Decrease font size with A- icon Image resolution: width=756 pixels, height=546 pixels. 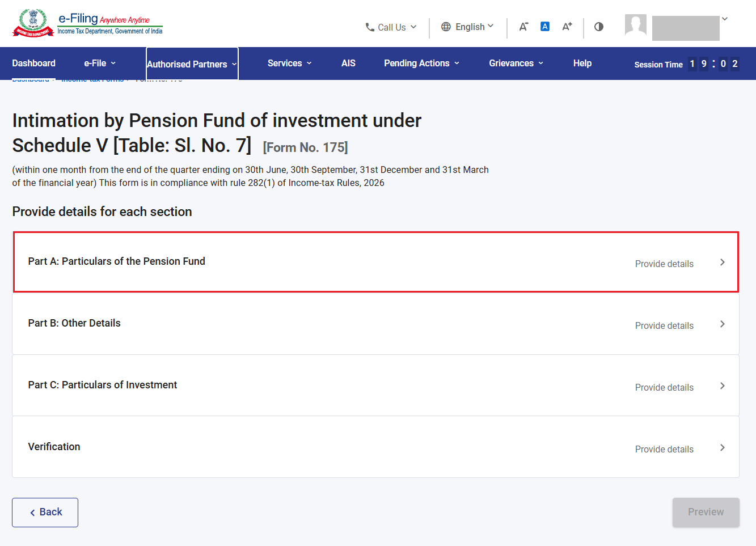pyautogui.click(x=523, y=27)
